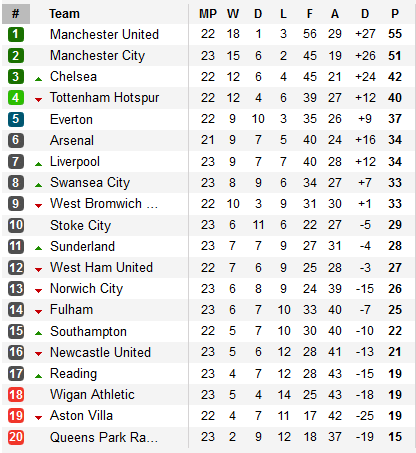416x453 pixels.
Task: Click the up arrow beside Reading
Action: tap(39, 376)
